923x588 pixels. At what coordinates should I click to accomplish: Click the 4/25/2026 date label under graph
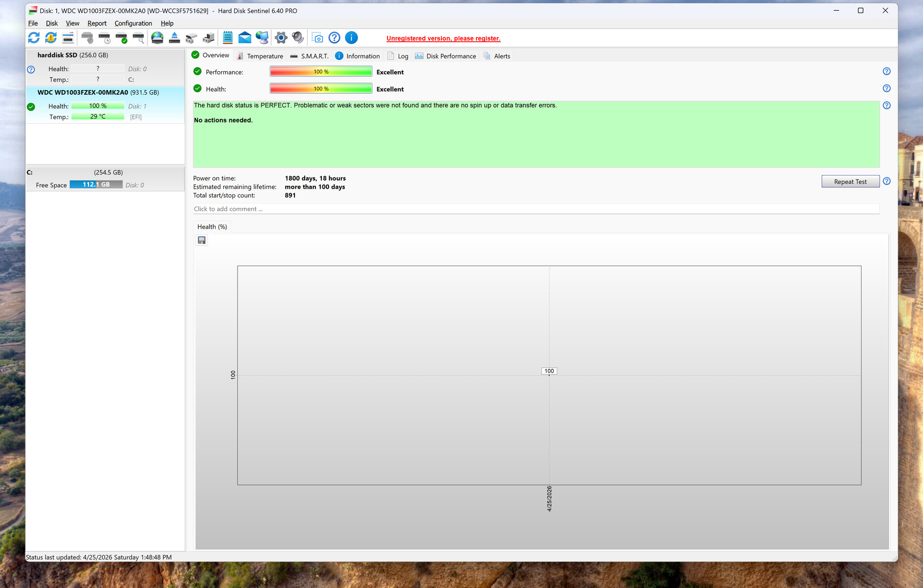pos(549,498)
